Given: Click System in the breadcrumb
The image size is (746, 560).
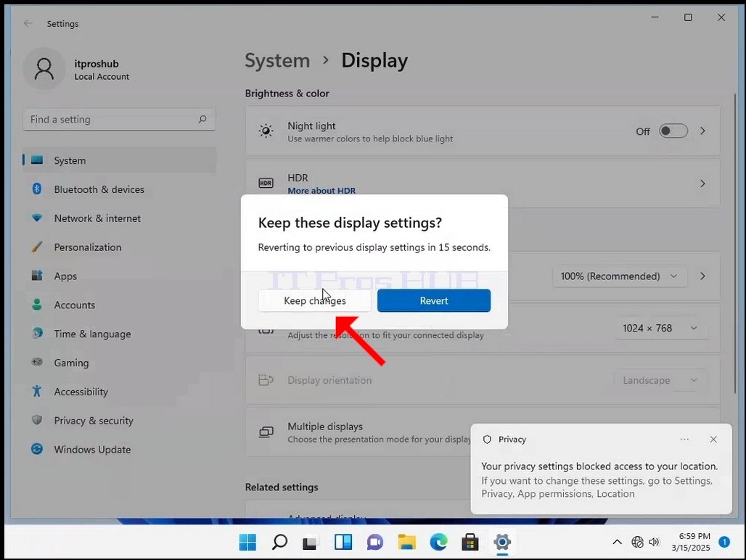Looking at the screenshot, I should tap(277, 61).
